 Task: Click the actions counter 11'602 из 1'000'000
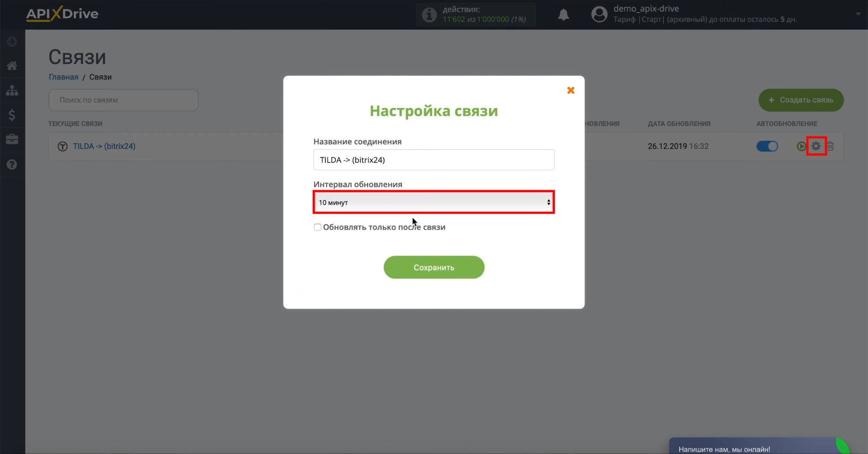[484, 19]
